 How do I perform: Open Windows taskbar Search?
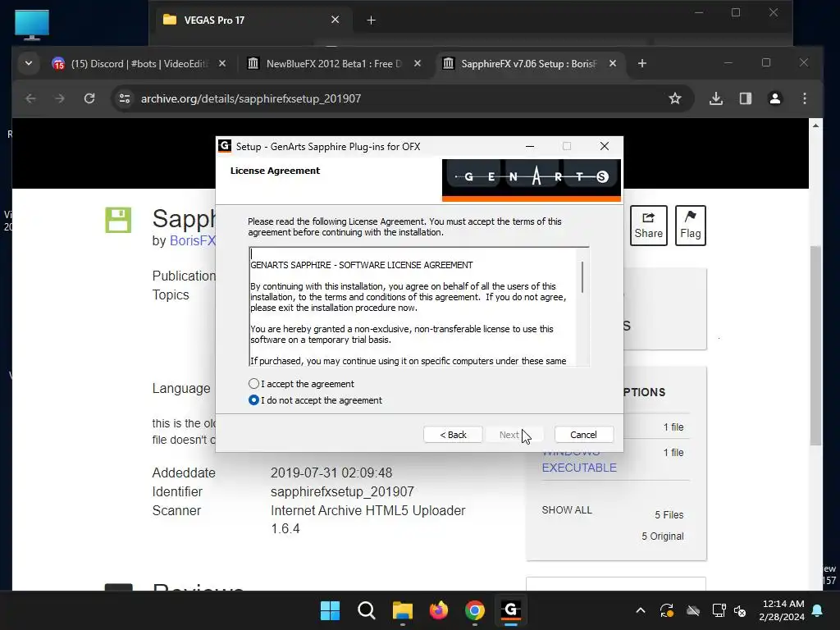point(367,610)
